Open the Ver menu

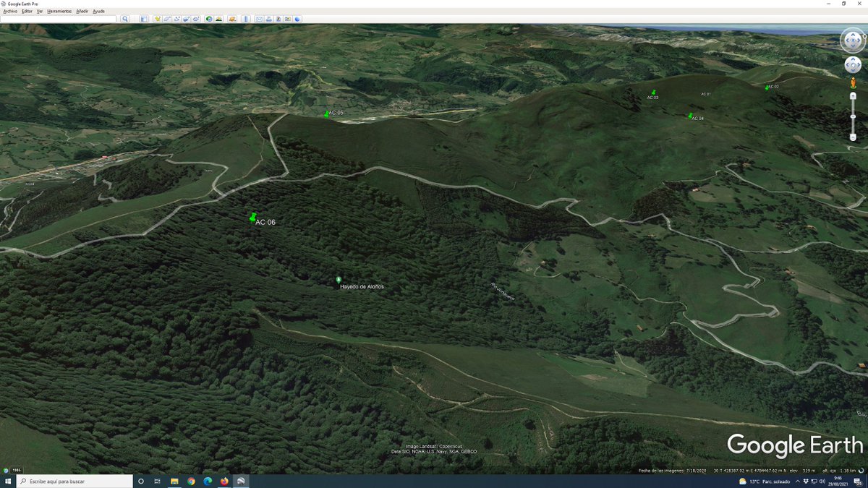click(x=39, y=12)
